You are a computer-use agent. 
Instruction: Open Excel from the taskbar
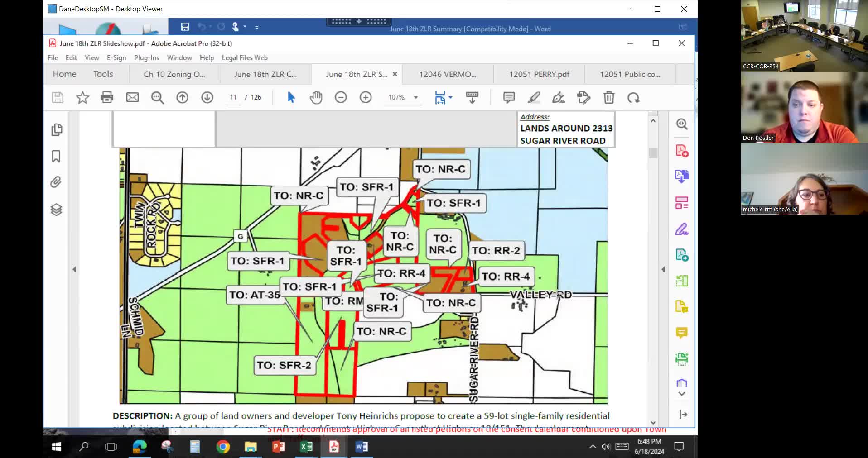click(306, 447)
